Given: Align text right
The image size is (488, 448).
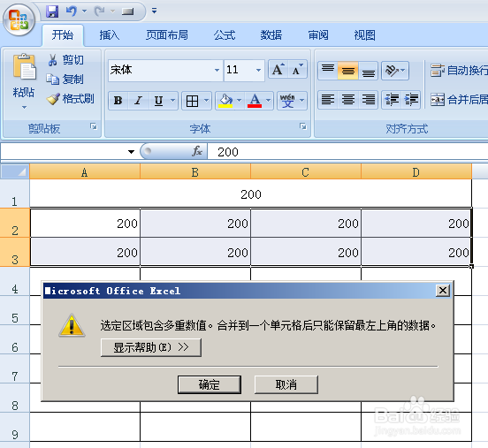Looking at the screenshot, I should click(x=368, y=100).
